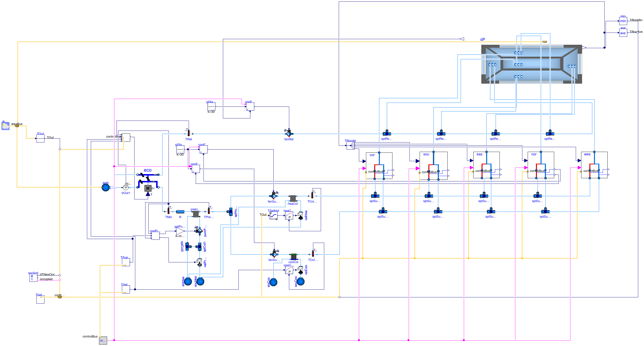Select the TOut block near weaBus
Viewport: 644px width, 346px height.
coord(41,138)
